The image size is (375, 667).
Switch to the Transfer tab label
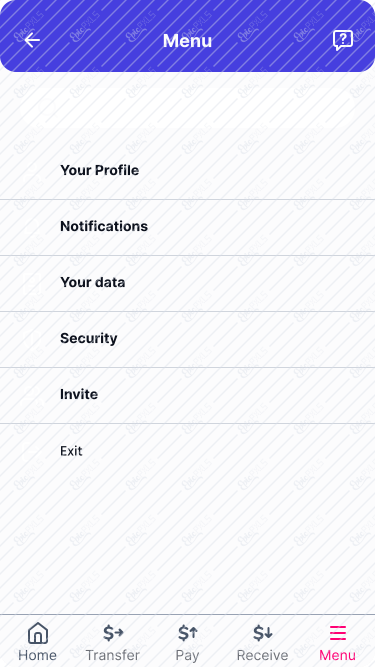113,655
